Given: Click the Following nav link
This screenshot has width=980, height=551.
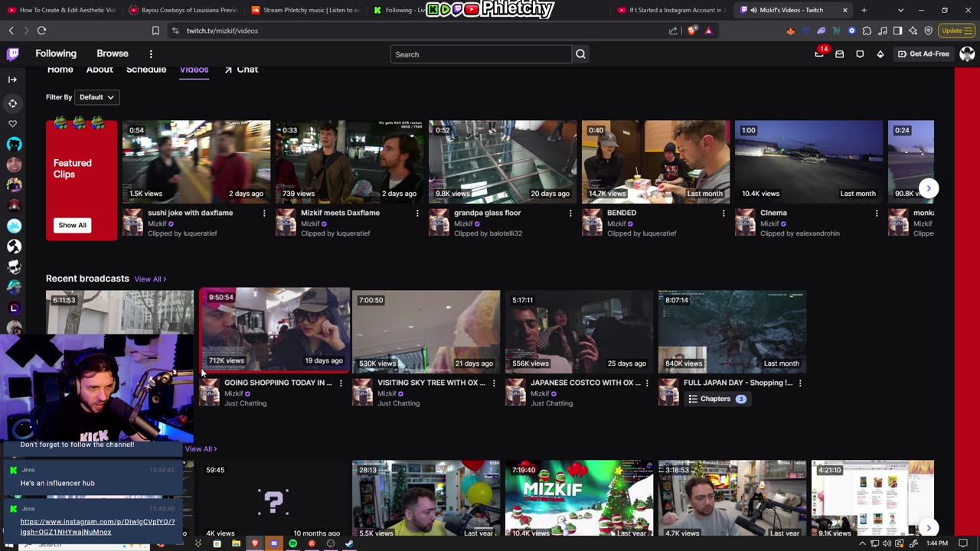Looking at the screenshot, I should 56,54.
